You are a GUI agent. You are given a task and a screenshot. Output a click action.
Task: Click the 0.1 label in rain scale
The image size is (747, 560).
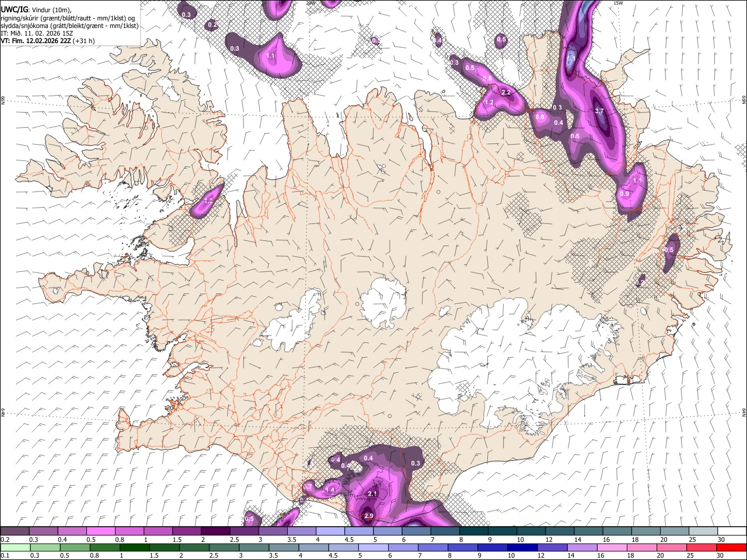click(5, 556)
